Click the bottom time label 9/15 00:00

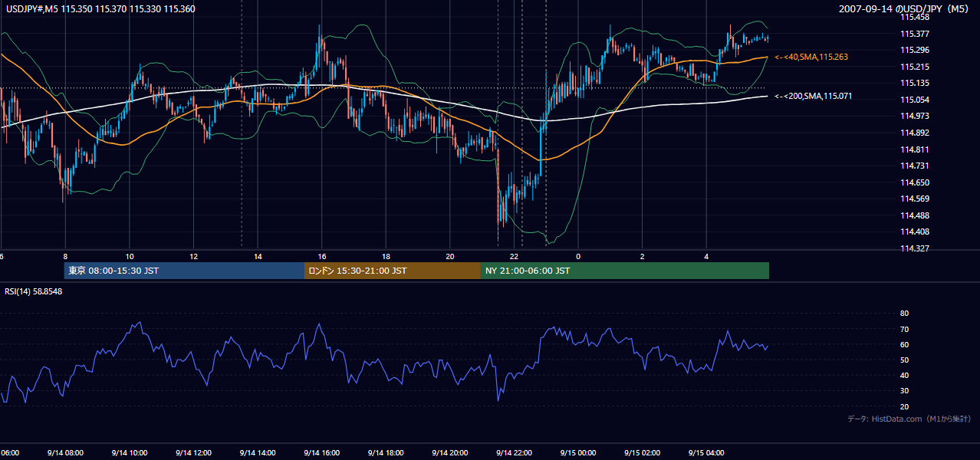point(579,452)
